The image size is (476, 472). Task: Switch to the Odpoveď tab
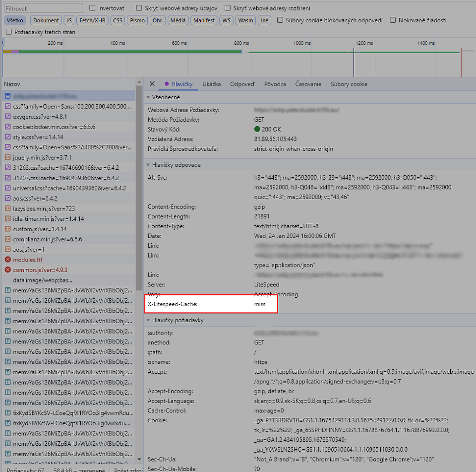point(242,84)
